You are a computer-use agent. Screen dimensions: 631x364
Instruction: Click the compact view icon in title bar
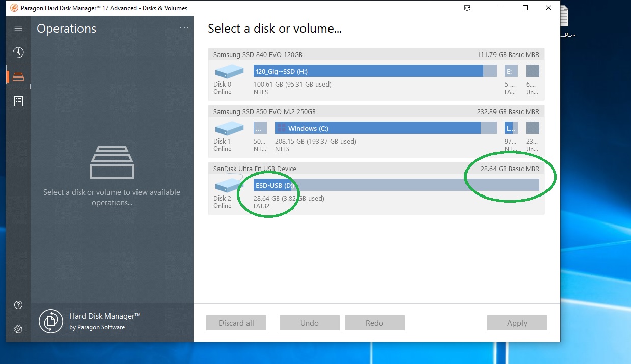pos(468,8)
